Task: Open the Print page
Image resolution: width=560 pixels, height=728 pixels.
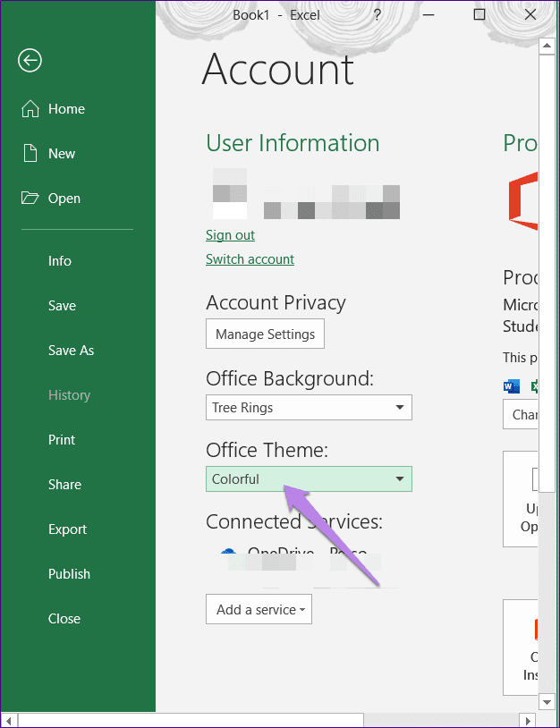Action: click(x=62, y=440)
